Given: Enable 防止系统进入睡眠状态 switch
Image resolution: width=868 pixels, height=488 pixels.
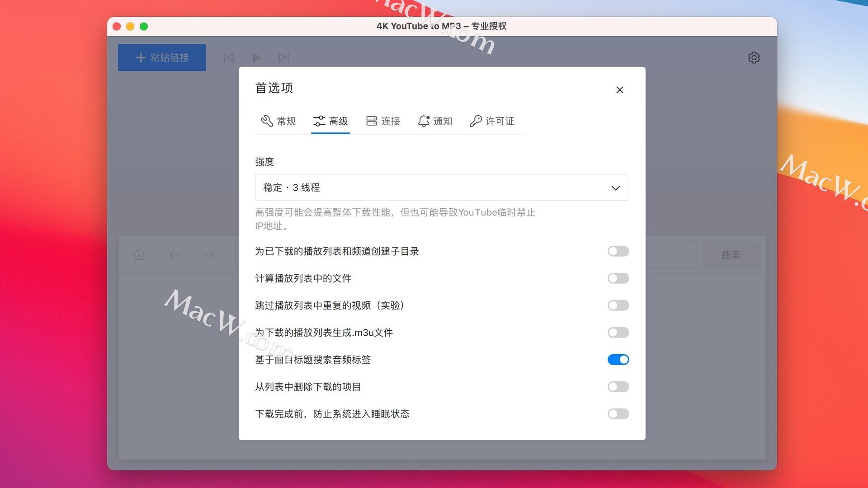Looking at the screenshot, I should (618, 413).
